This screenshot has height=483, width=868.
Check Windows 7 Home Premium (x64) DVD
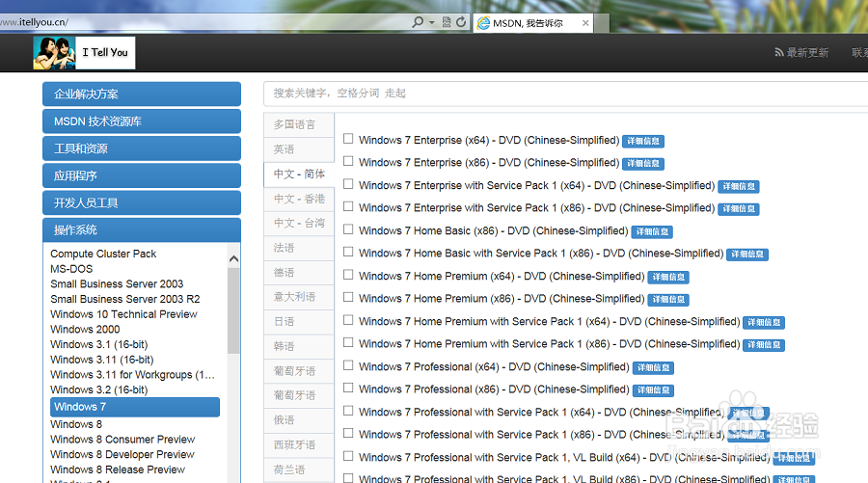pyautogui.click(x=348, y=275)
